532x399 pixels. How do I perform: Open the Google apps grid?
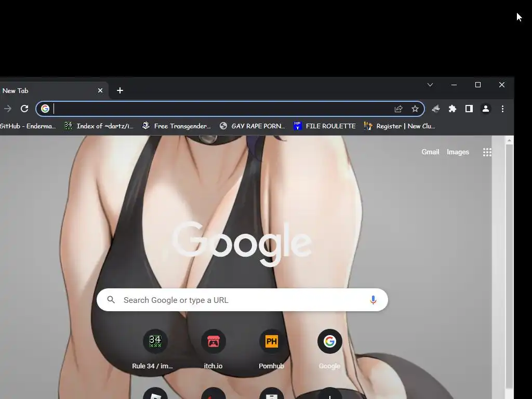[487, 152]
